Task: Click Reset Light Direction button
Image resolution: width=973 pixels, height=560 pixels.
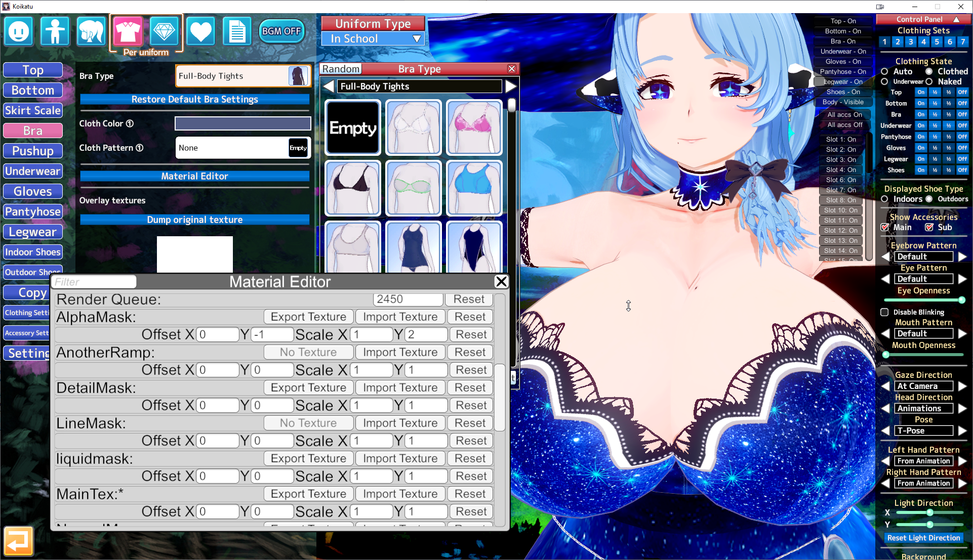Action: [x=923, y=538]
